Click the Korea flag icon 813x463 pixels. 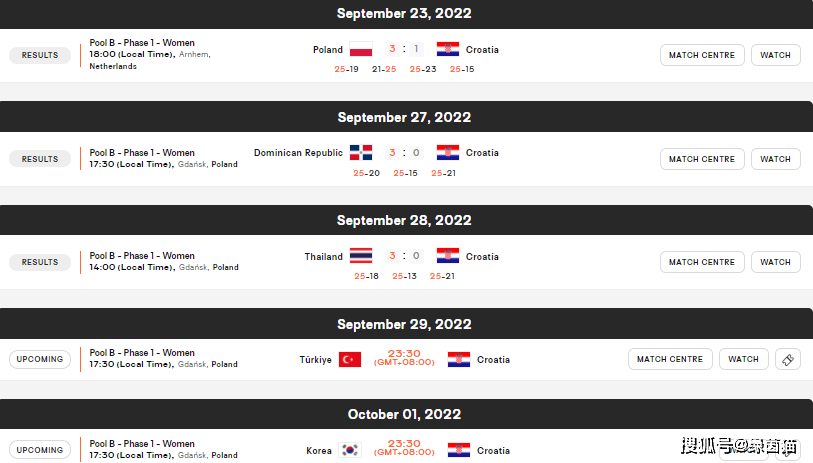click(x=350, y=450)
